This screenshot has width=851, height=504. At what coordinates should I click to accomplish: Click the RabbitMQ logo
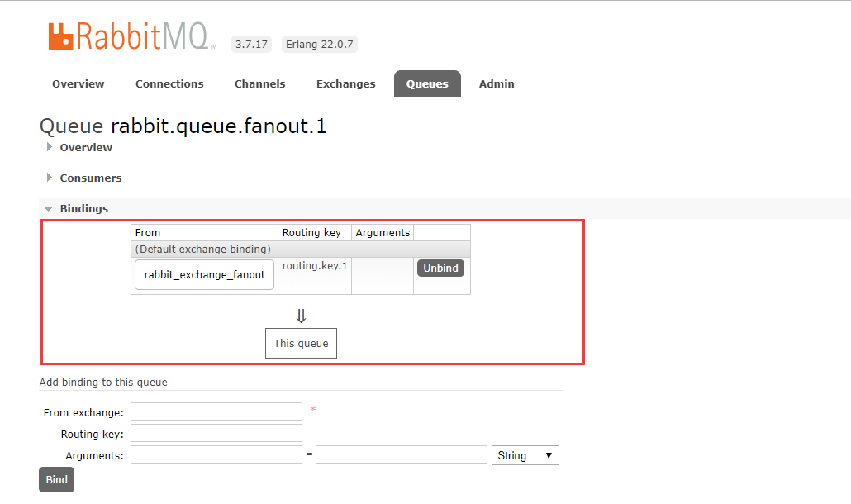132,36
